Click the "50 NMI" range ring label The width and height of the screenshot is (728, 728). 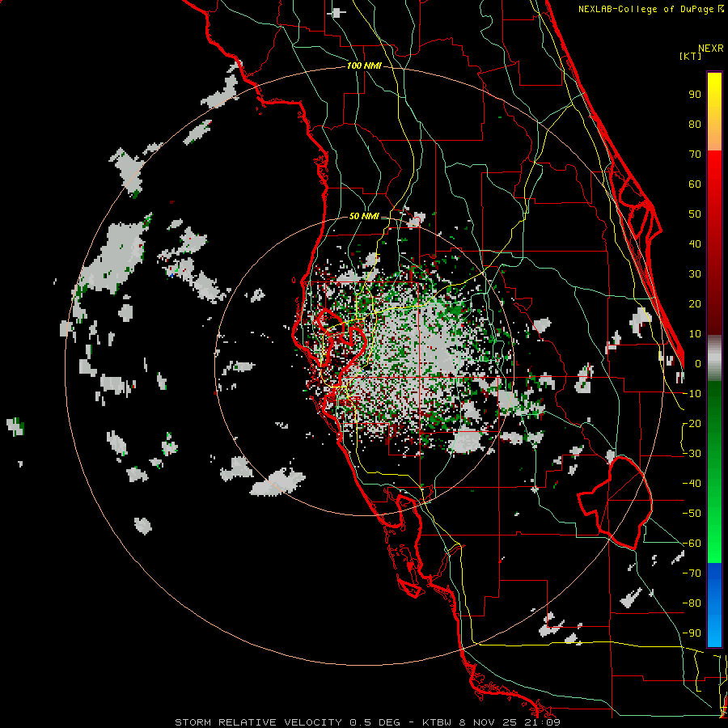363,216
